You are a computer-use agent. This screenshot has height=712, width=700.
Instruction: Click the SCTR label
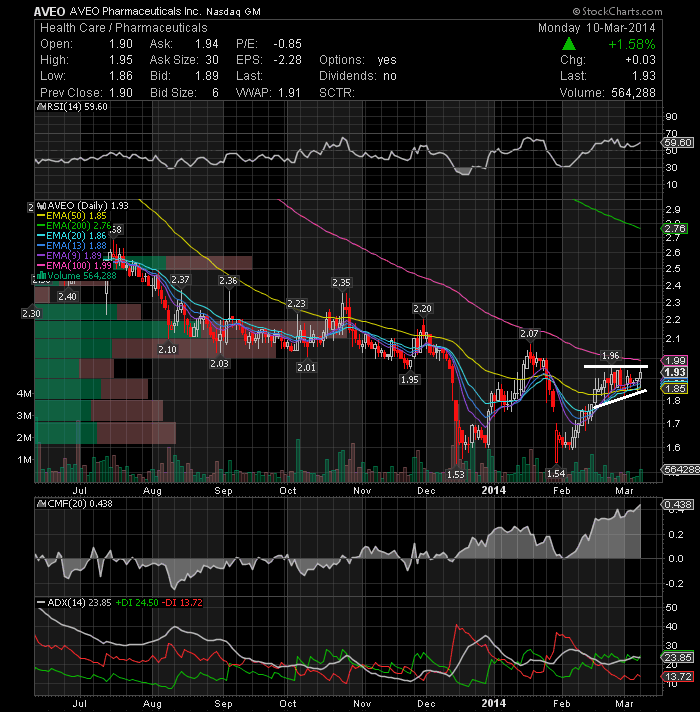point(336,93)
